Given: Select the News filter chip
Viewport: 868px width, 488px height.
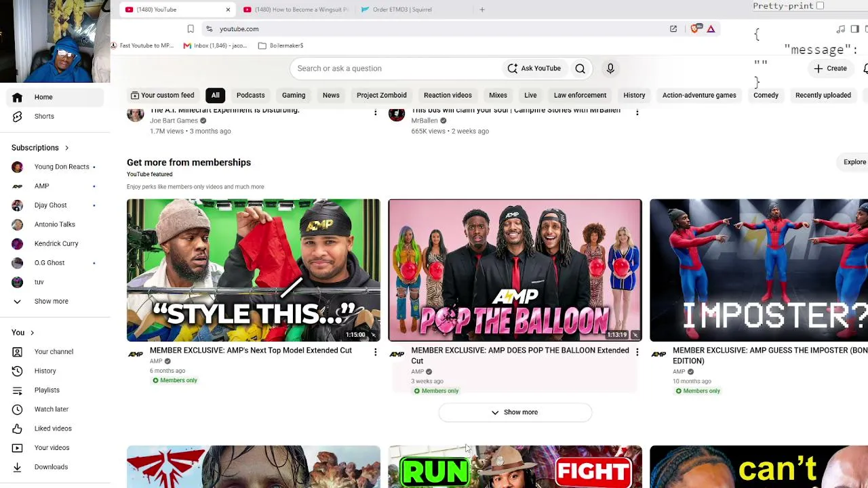Looking at the screenshot, I should (x=331, y=96).
